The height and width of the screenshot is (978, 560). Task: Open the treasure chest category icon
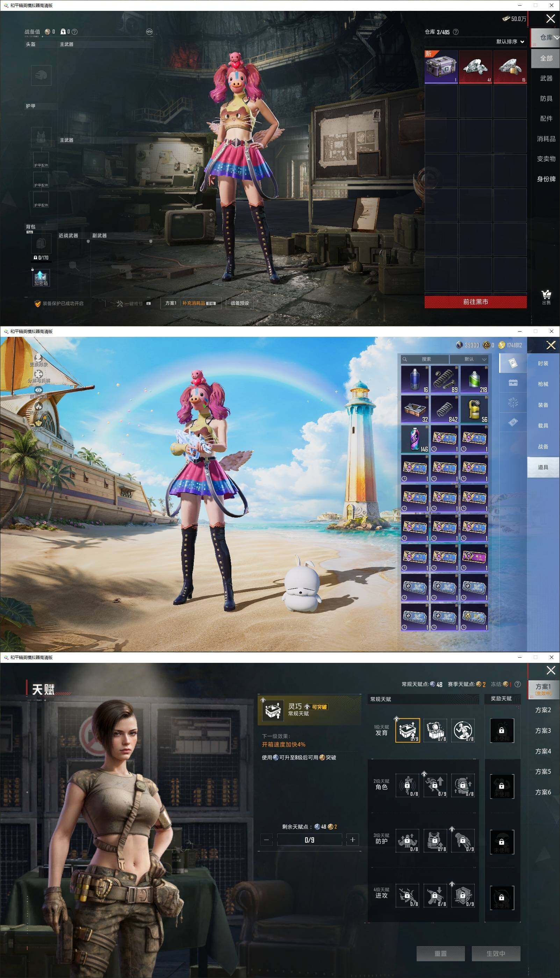pos(513,383)
